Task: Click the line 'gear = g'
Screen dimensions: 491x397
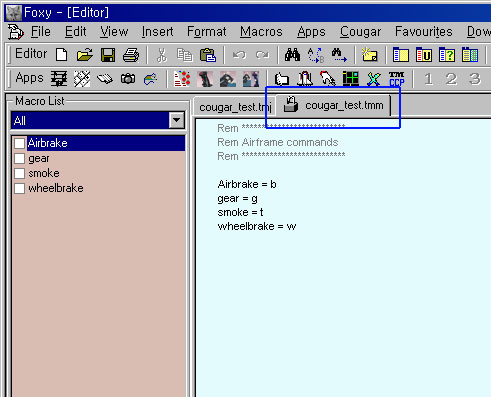Action: pos(238,199)
